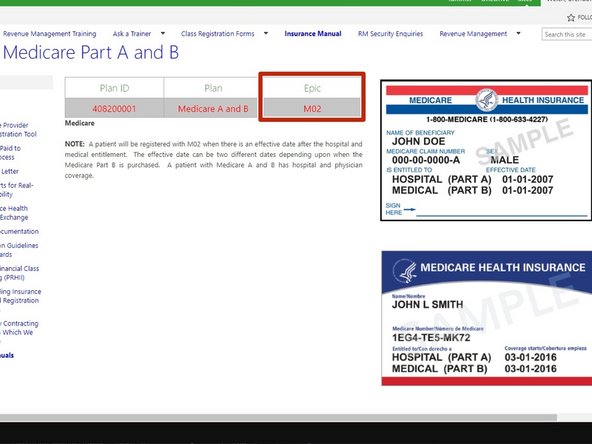Open Revenue Management menu item
Image resolution: width=592 pixels, height=444 pixels.
click(x=473, y=34)
